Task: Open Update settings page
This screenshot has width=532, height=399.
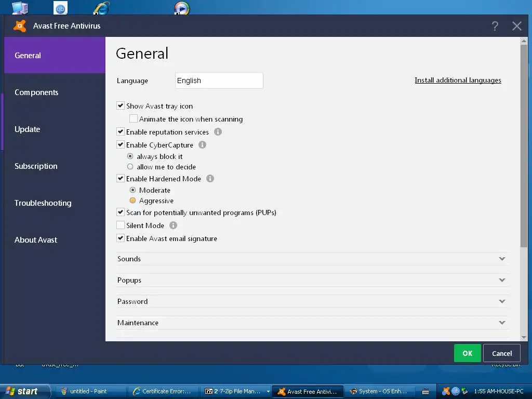Action: tap(55, 129)
